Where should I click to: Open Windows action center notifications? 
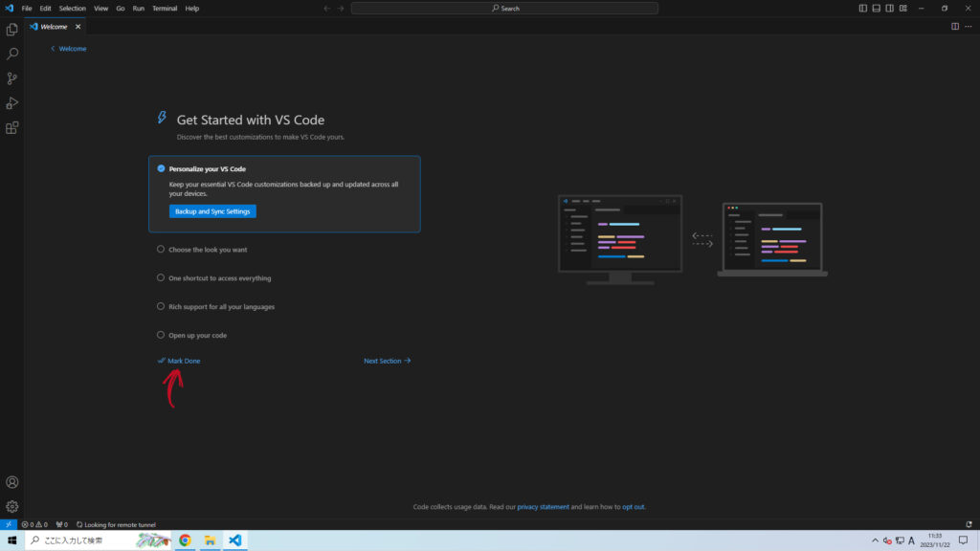point(963,540)
